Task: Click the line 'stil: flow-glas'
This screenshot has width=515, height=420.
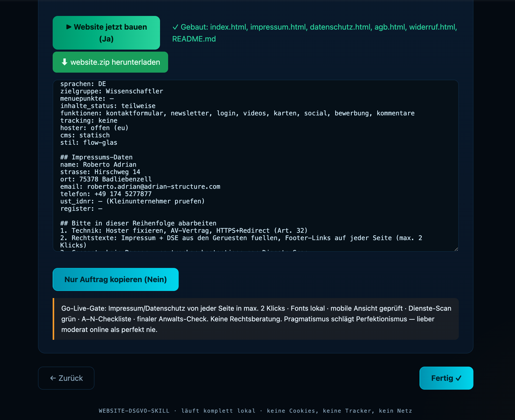Action: tap(89, 142)
